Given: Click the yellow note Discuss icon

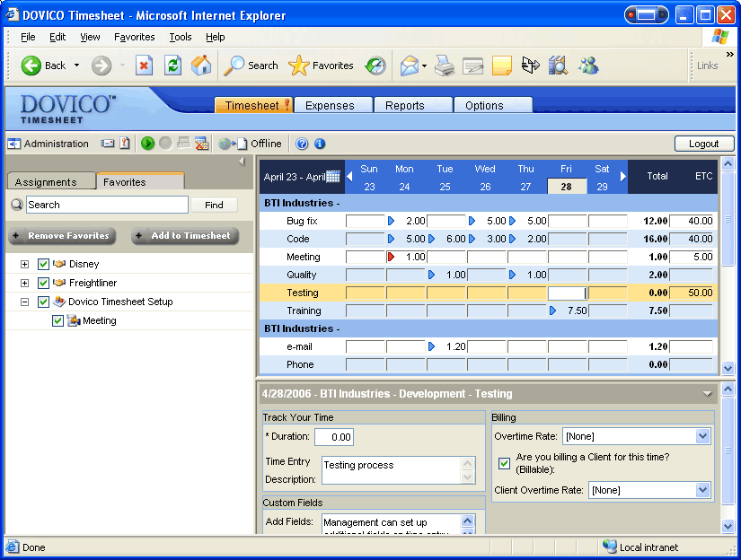Looking at the screenshot, I should [502, 66].
